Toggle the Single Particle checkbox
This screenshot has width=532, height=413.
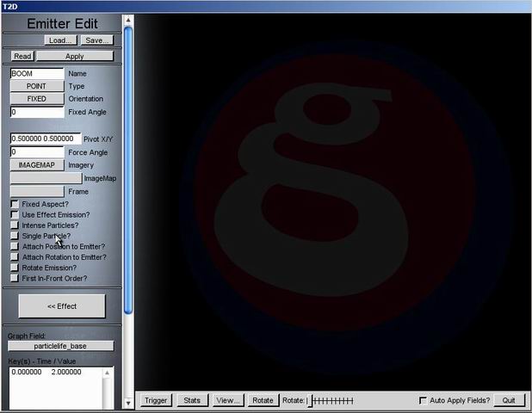coord(15,236)
